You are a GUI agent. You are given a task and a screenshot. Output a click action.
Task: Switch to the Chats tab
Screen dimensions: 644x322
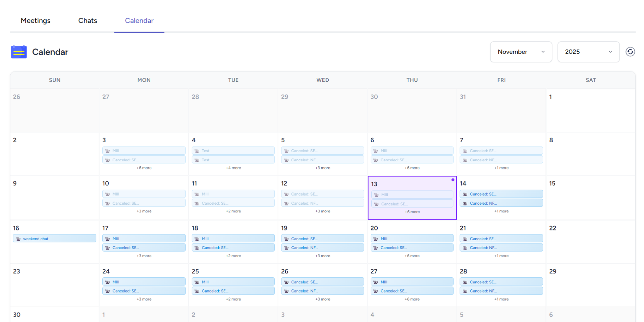pyautogui.click(x=88, y=21)
